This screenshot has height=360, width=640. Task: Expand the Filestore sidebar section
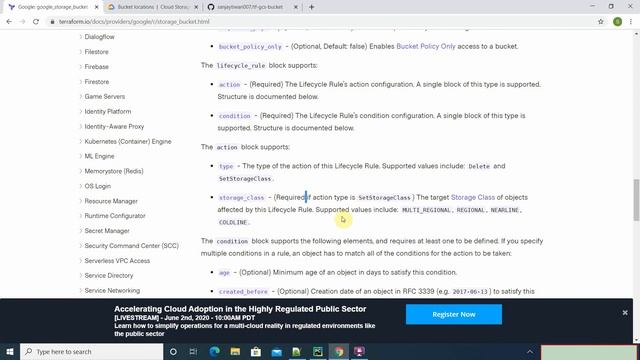coord(96,52)
